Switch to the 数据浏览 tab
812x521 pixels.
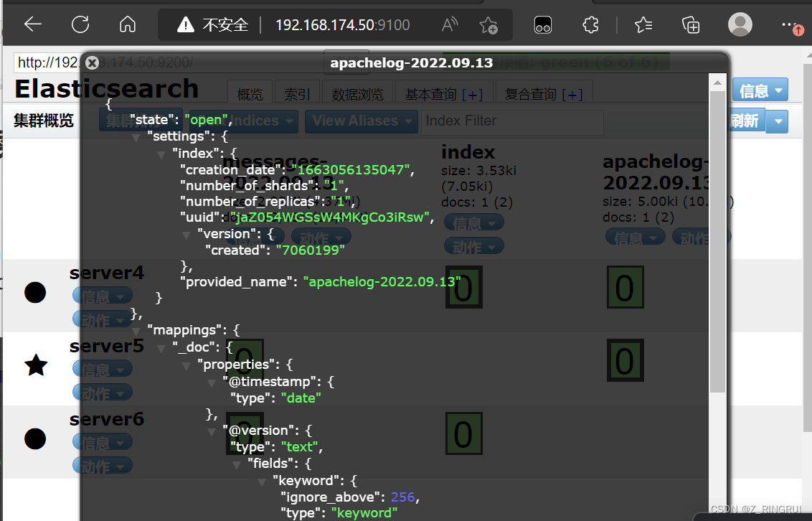click(x=357, y=94)
